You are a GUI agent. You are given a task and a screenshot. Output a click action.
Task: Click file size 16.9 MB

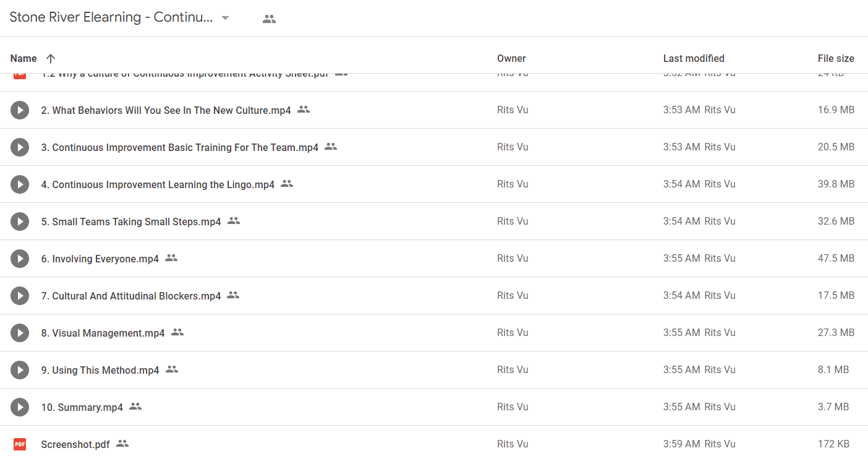[836, 110]
